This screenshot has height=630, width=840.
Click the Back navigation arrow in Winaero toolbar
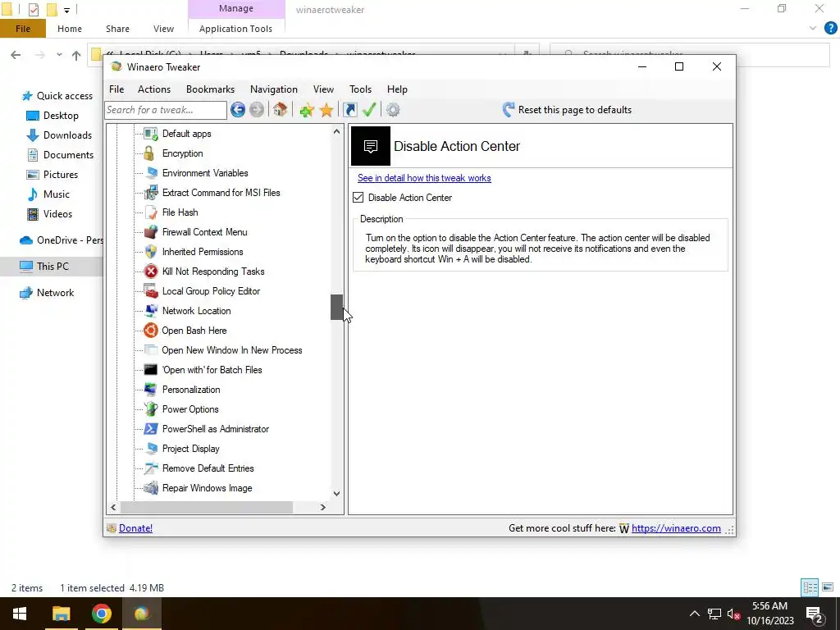[x=238, y=110]
